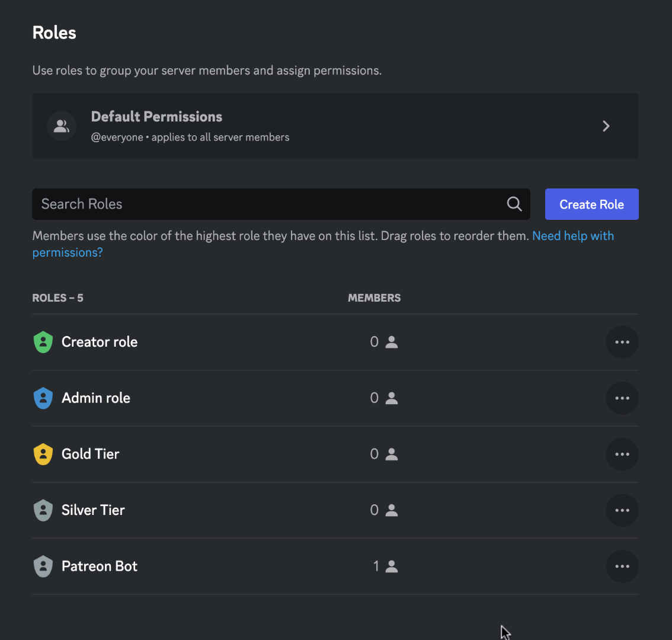The height and width of the screenshot is (640, 672).
Task: Click the Roles heading
Action: [54, 33]
